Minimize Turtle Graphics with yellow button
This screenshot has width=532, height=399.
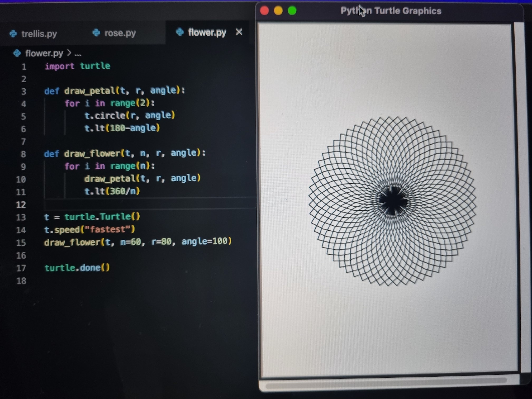278,11
